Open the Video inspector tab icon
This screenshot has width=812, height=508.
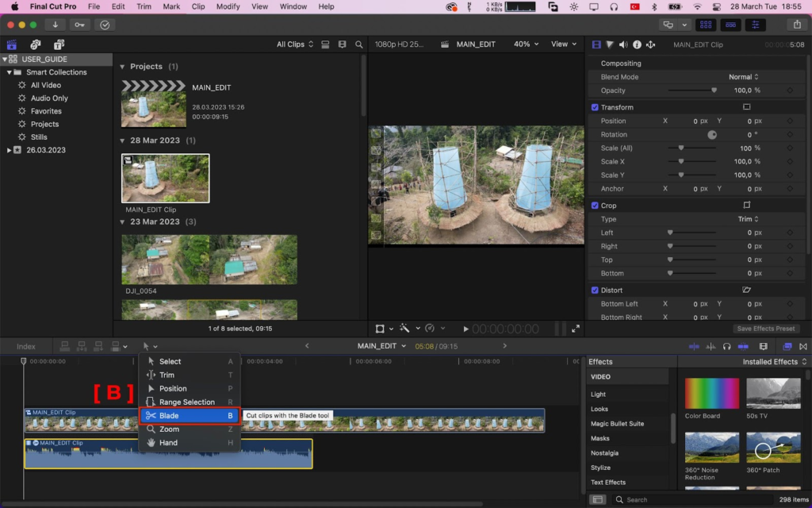point(596,44)
